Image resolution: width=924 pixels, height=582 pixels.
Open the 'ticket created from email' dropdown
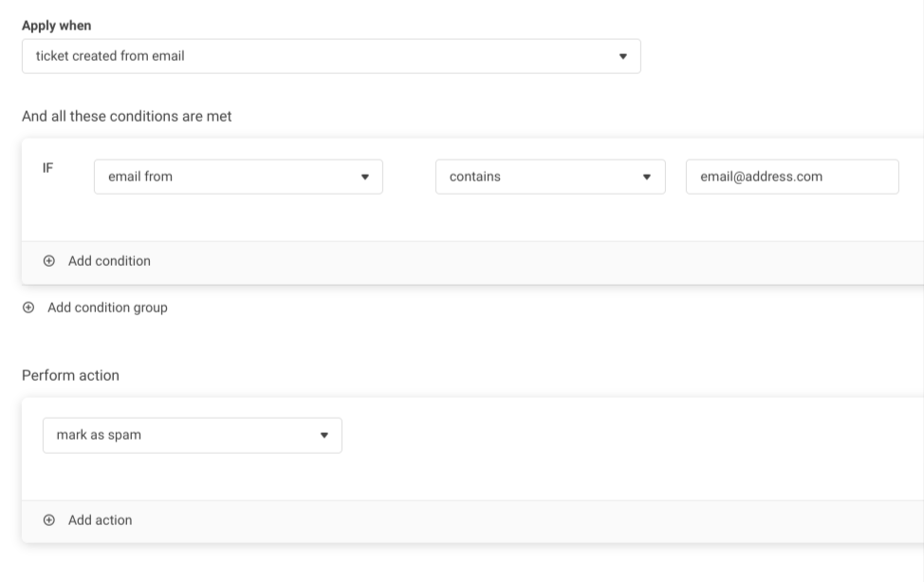[x=330, y=56]
